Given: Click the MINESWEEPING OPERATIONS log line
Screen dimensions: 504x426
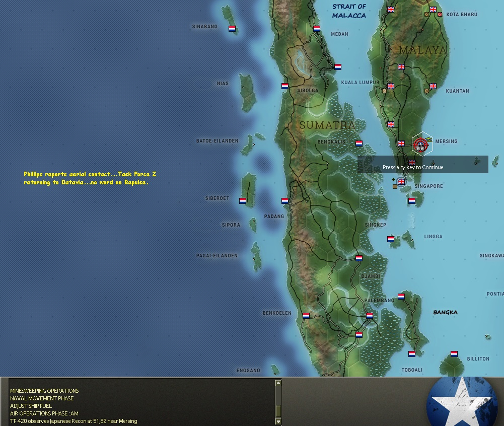Looking at the screenshot, I should 44,391.
